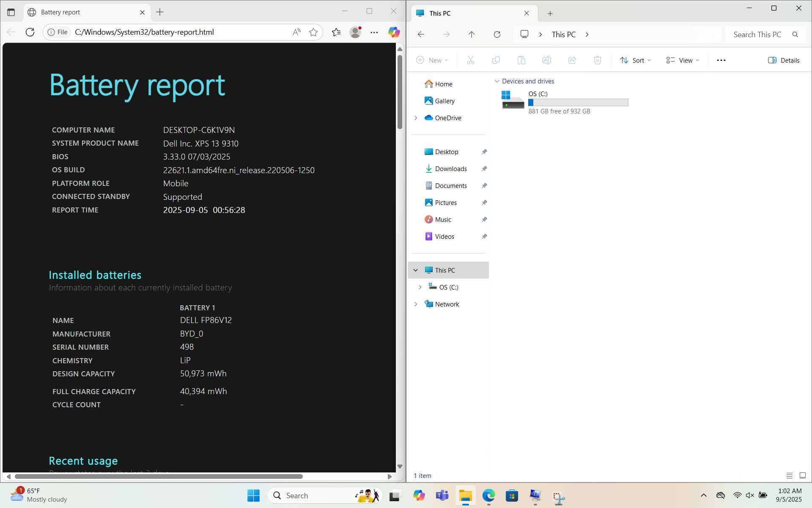Close the This PC Explorer tab
Viewport: 812px width, 508px height.
[x=527, y=13]
